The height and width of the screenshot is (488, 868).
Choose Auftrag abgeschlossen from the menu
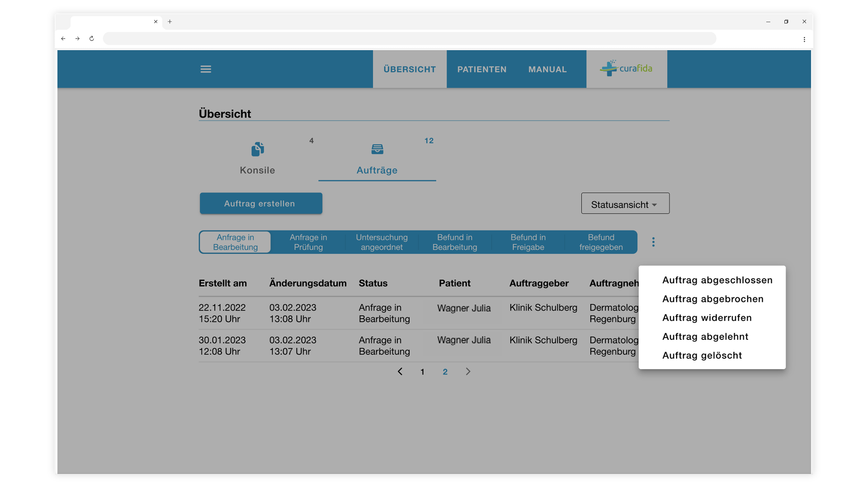tap(717, 280)
